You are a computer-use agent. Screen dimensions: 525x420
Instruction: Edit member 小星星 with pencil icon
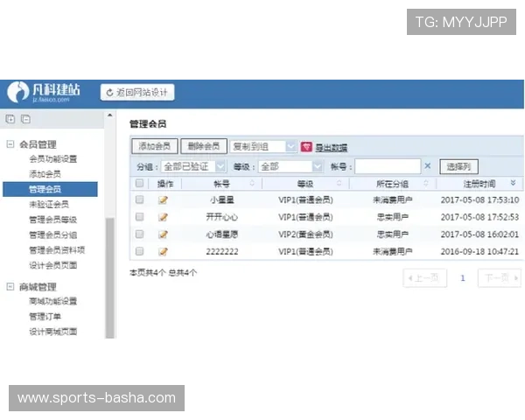[x=163, y=200]
